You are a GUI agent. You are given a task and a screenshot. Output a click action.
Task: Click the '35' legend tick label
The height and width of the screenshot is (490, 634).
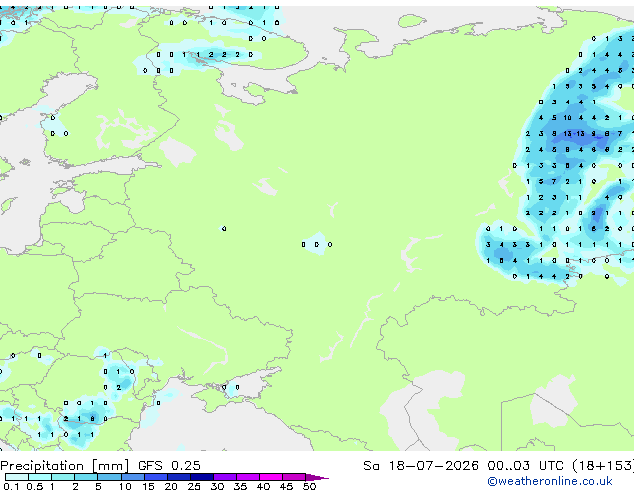[240, 486]
